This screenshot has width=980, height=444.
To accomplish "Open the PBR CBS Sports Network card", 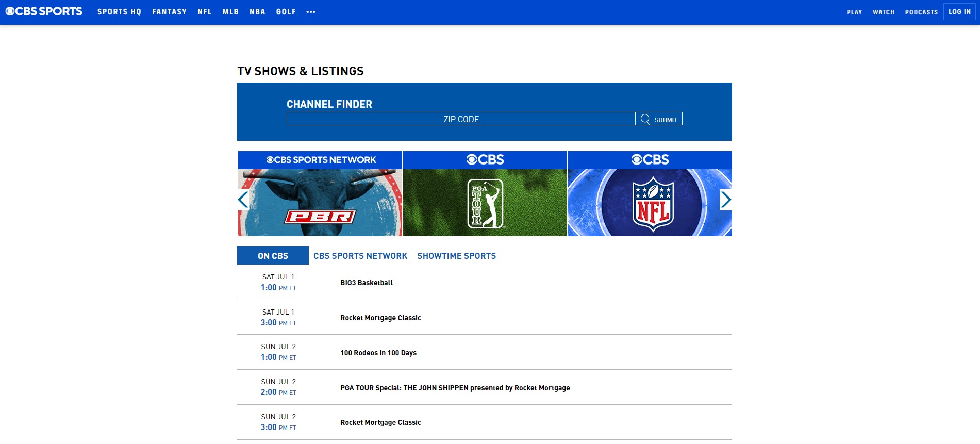I will click(320, 194).
